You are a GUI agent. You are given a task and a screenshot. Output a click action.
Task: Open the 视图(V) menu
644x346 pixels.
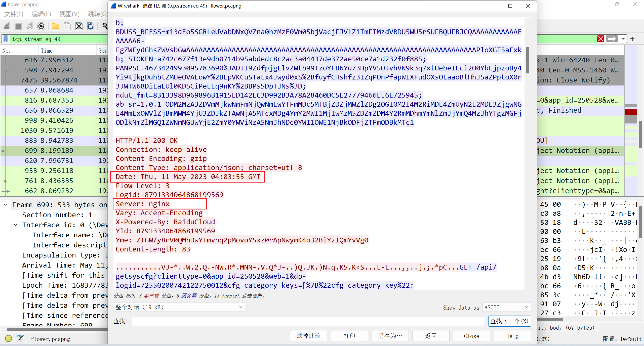[x=69, y=14]
